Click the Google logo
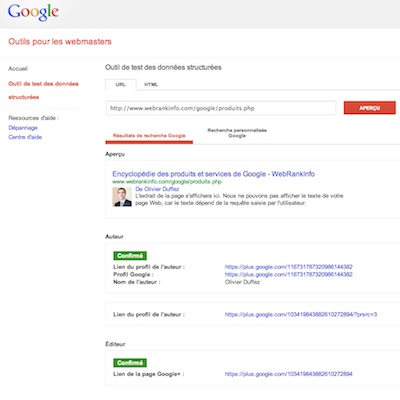400x400 pixels. (33, 13)
